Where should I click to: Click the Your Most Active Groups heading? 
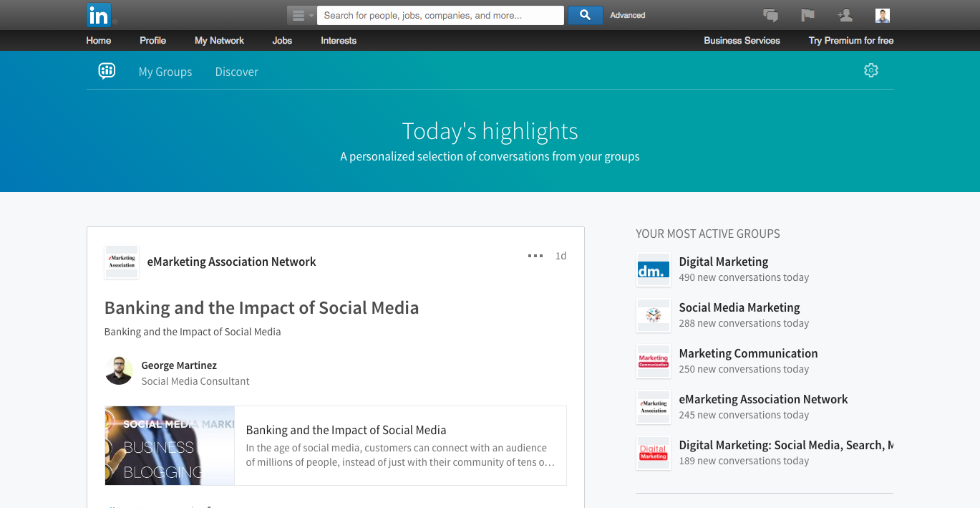pos(708,234)
